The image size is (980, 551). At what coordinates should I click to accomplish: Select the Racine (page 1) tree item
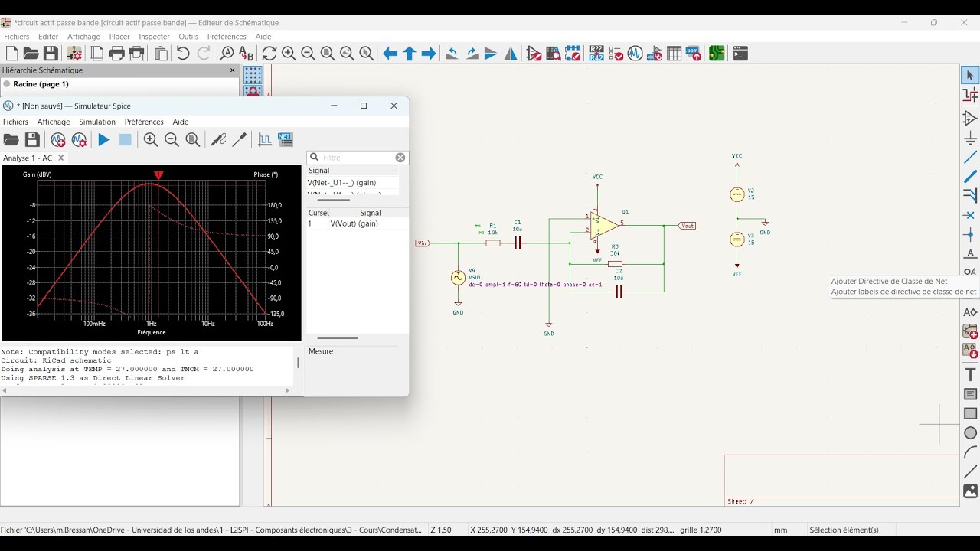click(41, 84)
